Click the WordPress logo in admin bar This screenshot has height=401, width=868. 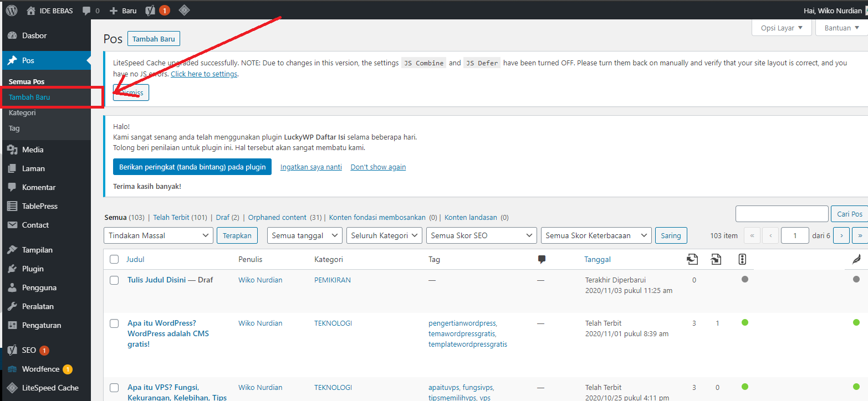click(x=12, y=11)
